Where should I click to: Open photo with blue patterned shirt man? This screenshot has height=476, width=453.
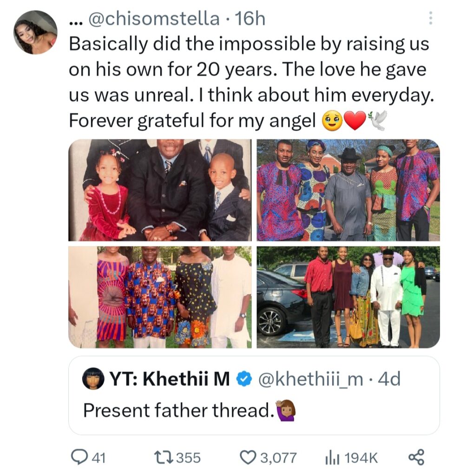click(x=160, y=297)
